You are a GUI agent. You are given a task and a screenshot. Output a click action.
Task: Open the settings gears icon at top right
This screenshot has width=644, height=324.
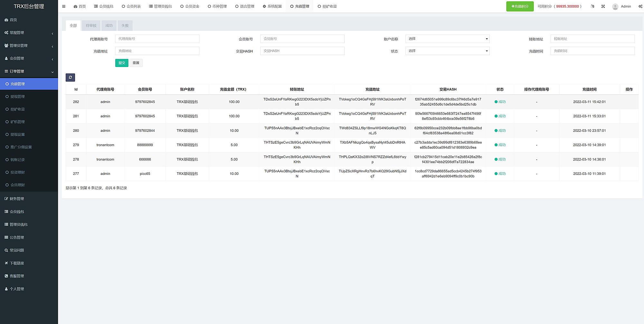640,6
